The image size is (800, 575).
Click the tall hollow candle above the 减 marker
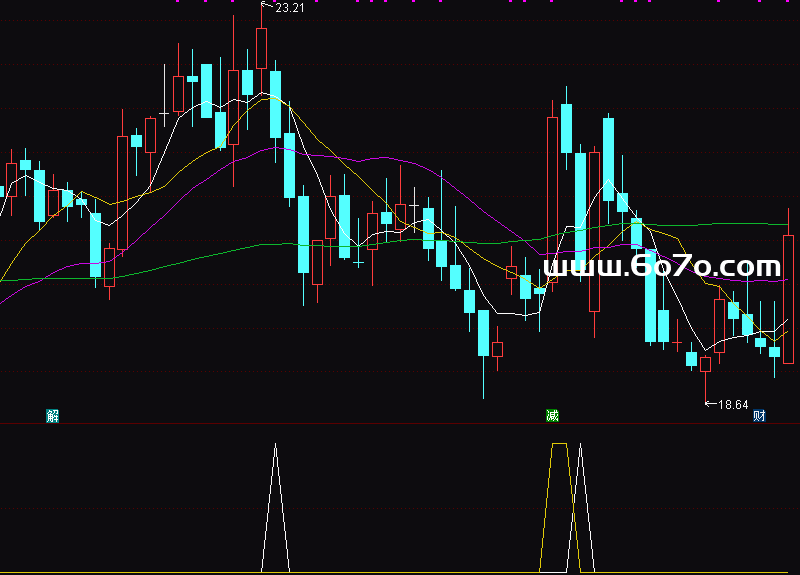[x=552, y=200]
